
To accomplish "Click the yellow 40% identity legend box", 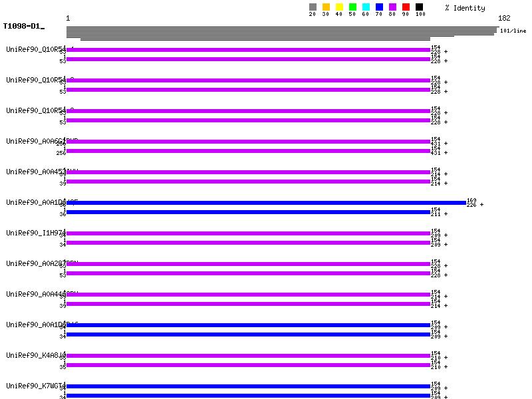I will pyautogui.click(x=339, y=7).
